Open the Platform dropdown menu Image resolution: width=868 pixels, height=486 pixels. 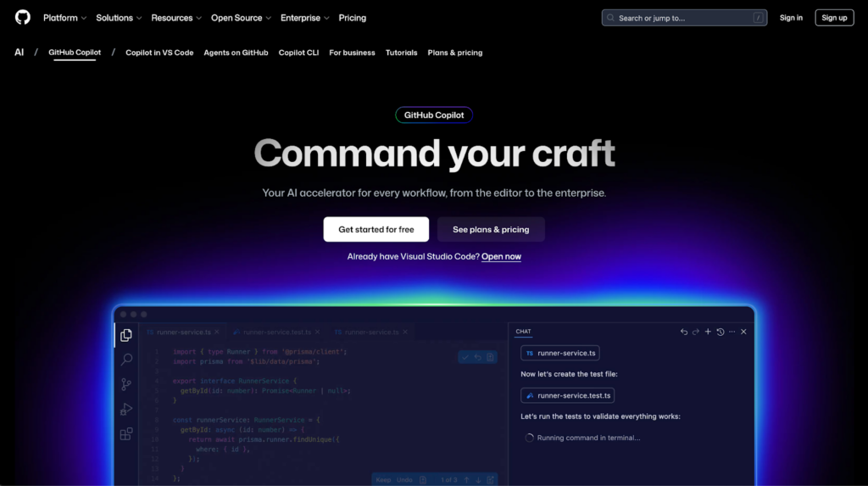pyautogui.click(x=64, y=18)
